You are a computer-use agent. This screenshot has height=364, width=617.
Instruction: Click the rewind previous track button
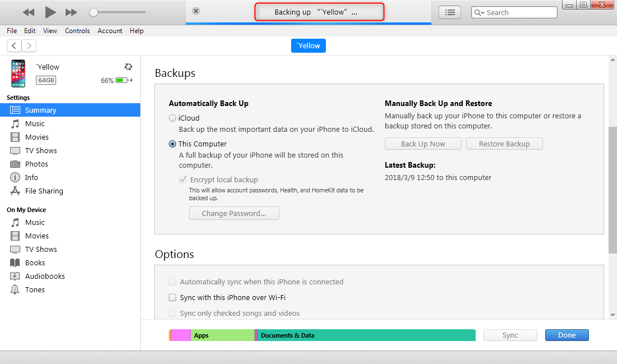pos(29,12)
